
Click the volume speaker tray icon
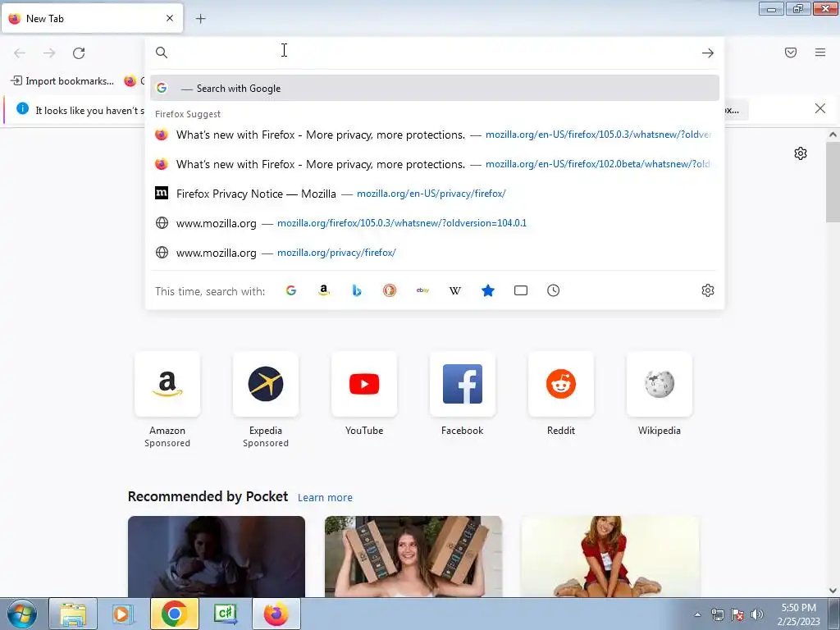click(756, 614)
